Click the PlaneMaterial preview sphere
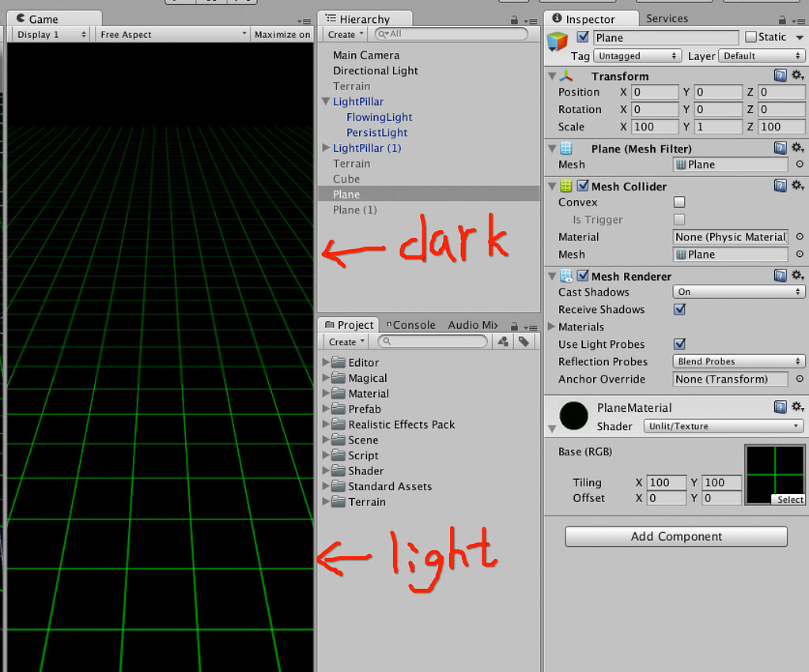Image resolution: width=809 pixels, height=672 pixels. 573,417
